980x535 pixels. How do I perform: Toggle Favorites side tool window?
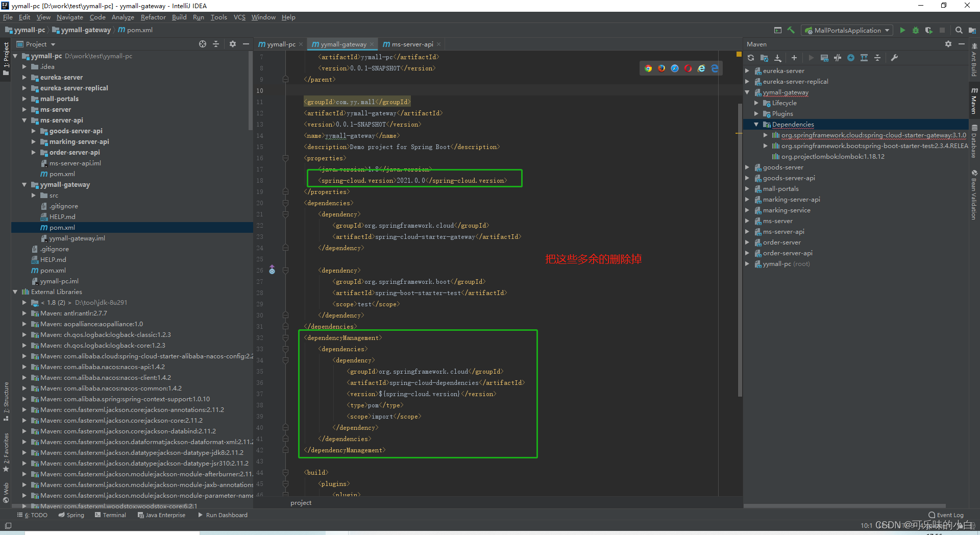click(x=6, y=452)
